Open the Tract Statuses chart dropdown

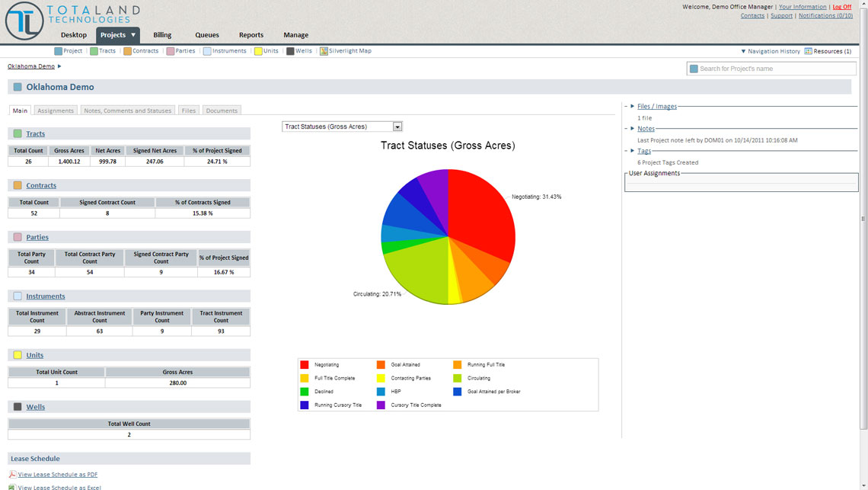[x=397, y=127]
